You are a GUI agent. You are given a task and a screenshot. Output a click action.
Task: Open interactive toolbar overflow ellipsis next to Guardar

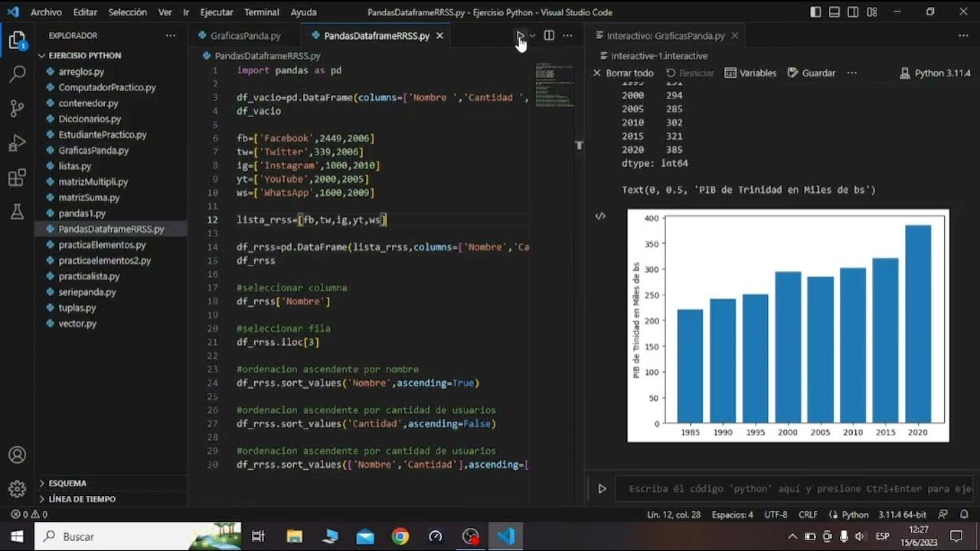[x=851, y=73]
